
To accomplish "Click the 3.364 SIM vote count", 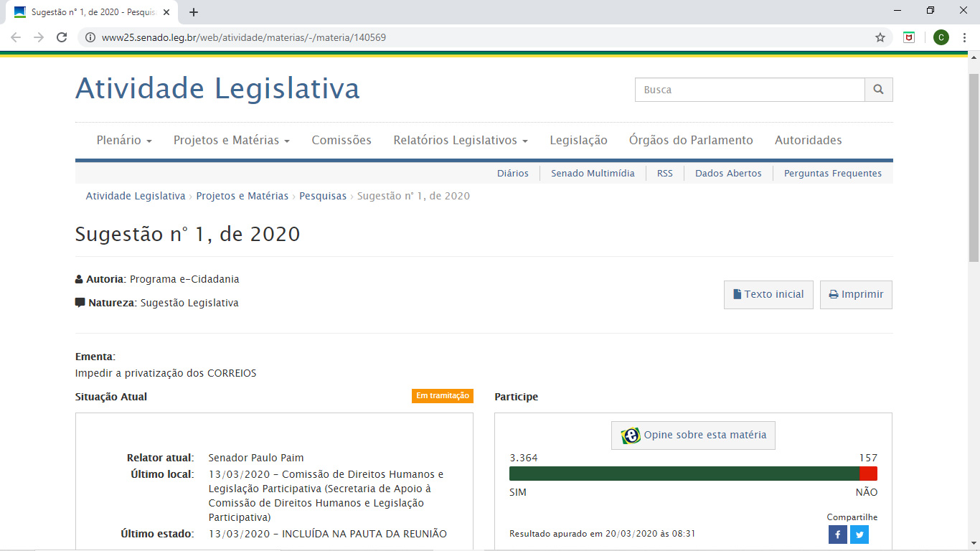I will [x=524, y=458].
